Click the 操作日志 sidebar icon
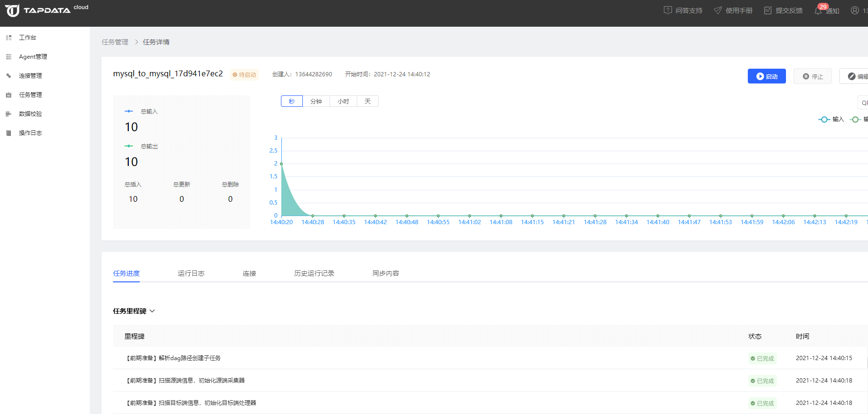 [9, 133]
